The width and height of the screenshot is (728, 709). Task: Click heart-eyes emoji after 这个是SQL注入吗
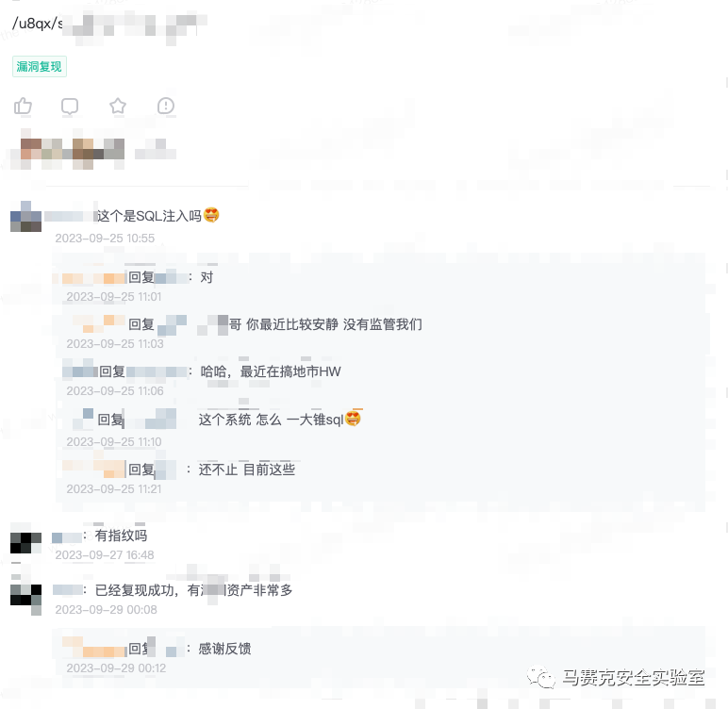click(211, 215)
